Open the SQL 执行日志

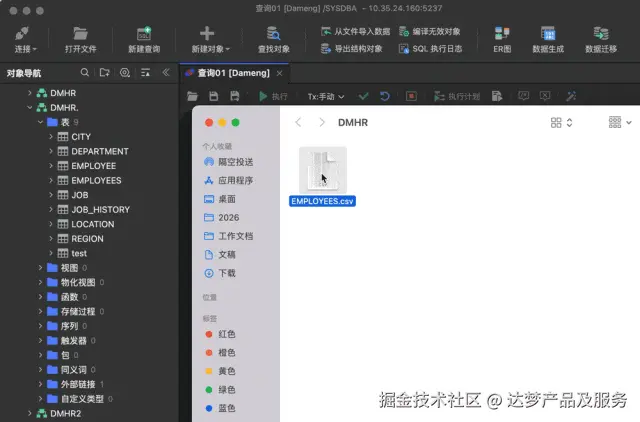(x=431, y=49)
